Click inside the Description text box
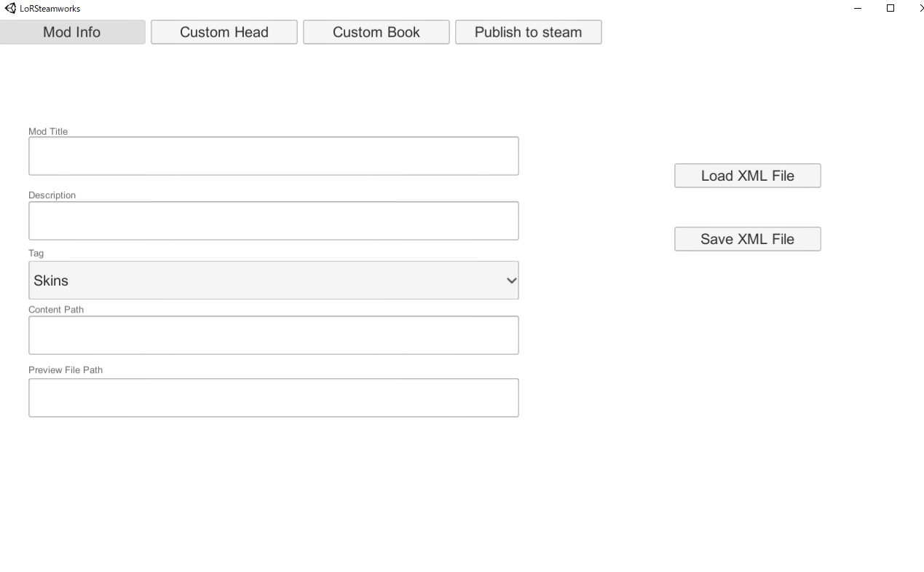The width and height of the screenshot is (924, 572). (273, 221)
